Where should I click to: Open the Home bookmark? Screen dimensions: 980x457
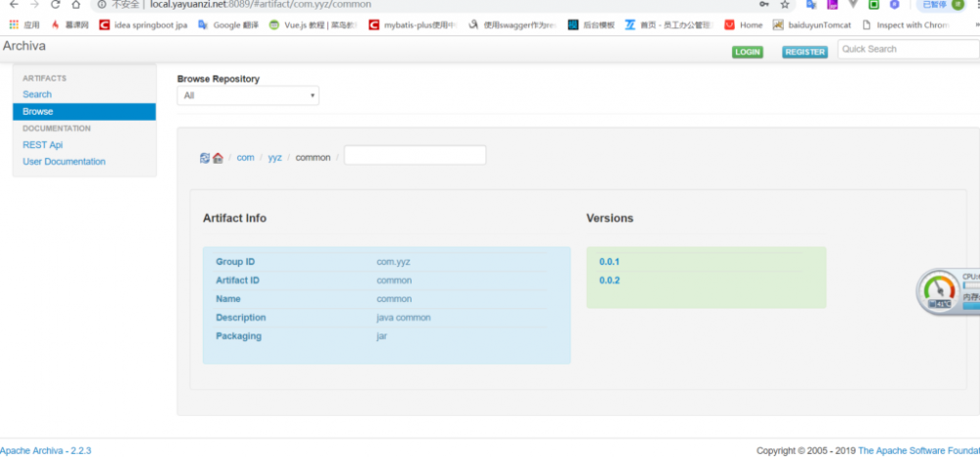pyautogui.click(x=744, y=25)
